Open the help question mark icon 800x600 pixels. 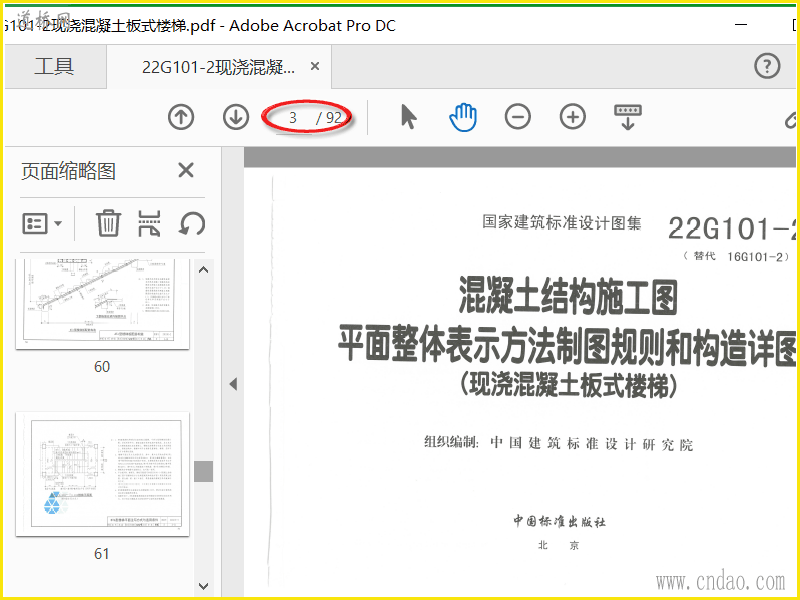click(767, 66)
